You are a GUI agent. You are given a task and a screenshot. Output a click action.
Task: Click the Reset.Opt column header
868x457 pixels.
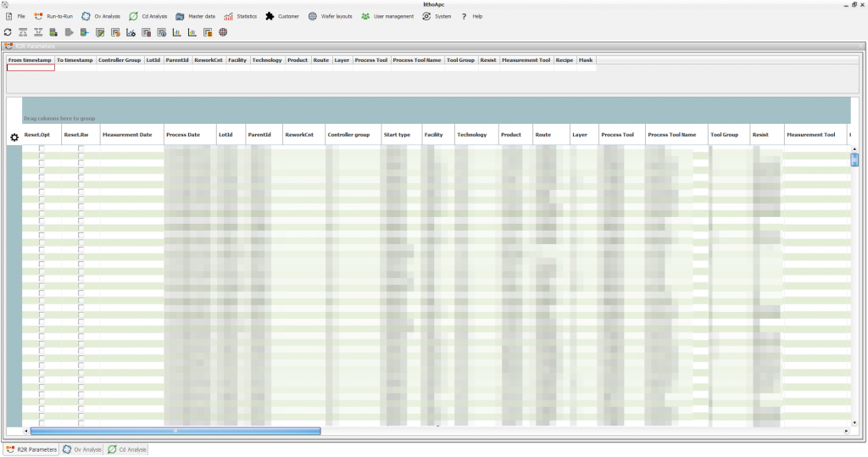click(x=42, y=135)
